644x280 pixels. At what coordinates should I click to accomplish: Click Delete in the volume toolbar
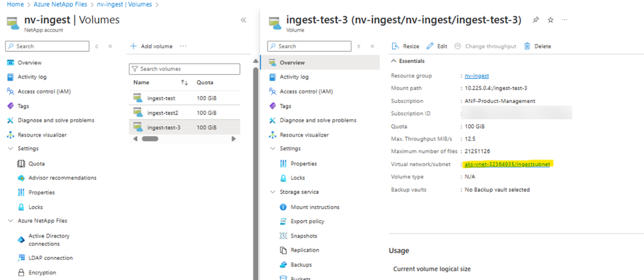[538, 46]
